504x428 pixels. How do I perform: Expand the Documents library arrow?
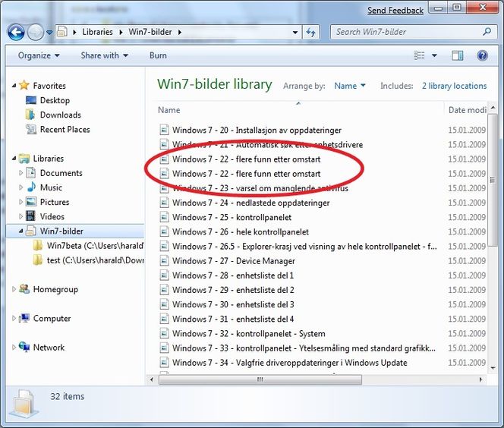pyautogui.click(x=20, y=173)
